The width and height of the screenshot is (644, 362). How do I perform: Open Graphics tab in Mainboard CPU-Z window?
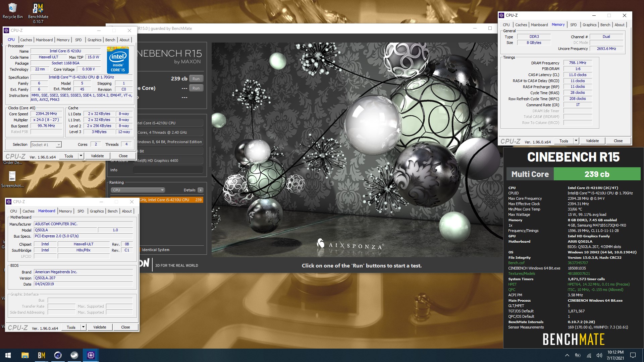click(97, 211)
